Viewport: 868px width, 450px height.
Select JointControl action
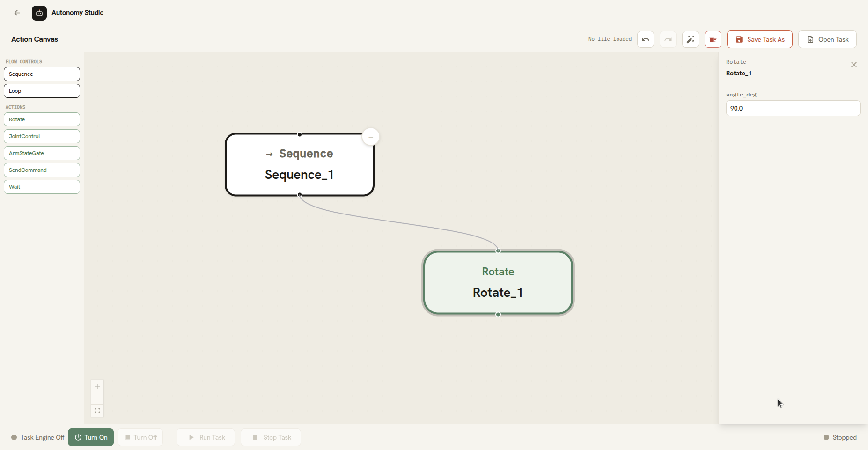42,136
